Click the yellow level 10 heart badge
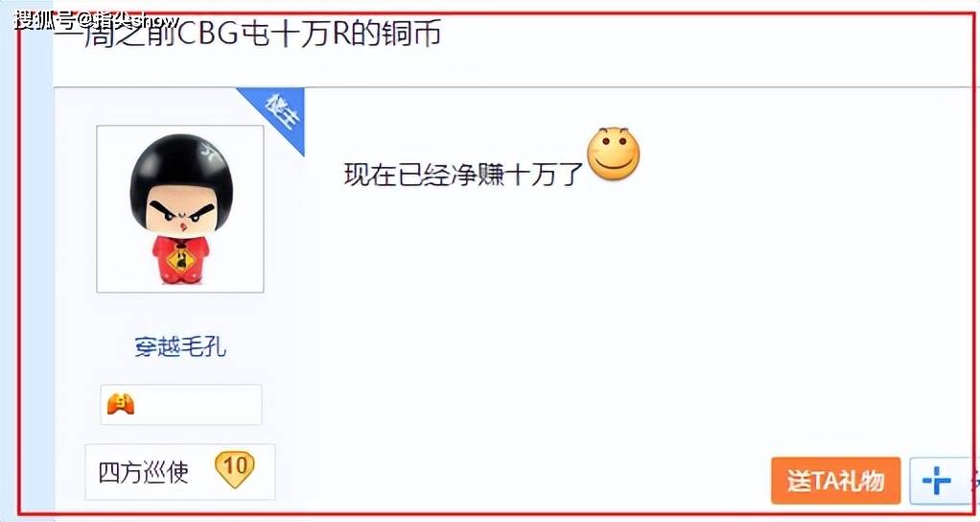 [x=234, y=468]
